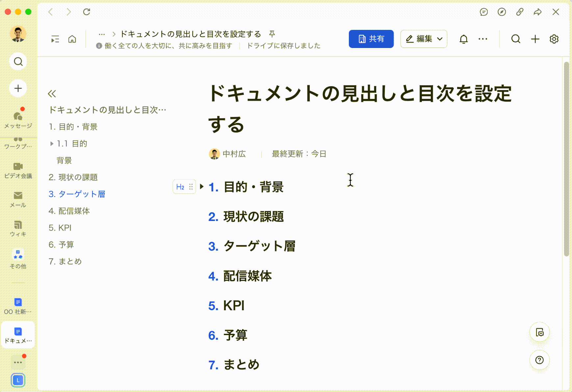Collapse the 1. 目的・背景 heading triangle
Image resolution: width=572 pixels, height=392 pixels.
pos(202,187)
